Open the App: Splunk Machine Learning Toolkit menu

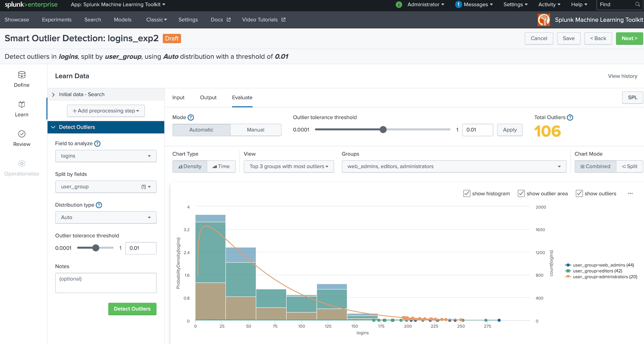coord(118,4)
